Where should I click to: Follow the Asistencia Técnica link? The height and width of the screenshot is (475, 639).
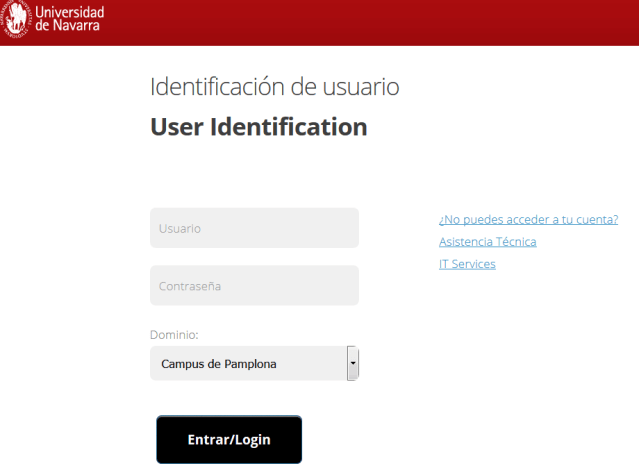tap(487, 242)
